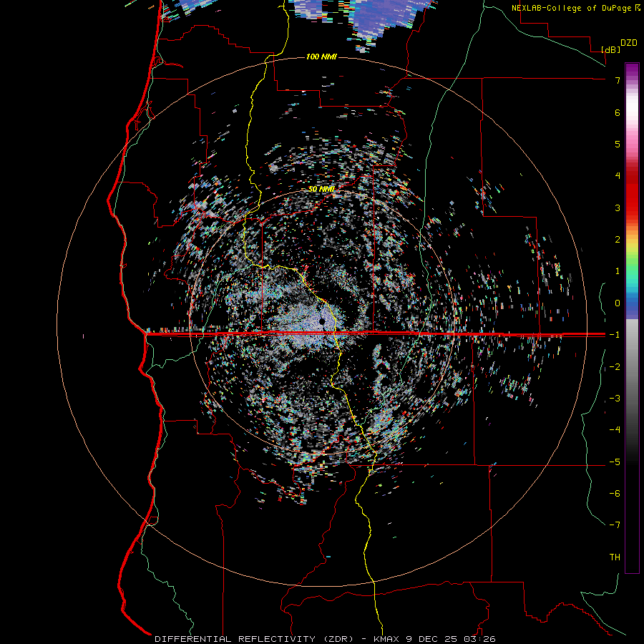The height and width of the screenshot is (644, 644).
Task: Click the "2" value on the color scale
Action: tap(618, 240)
